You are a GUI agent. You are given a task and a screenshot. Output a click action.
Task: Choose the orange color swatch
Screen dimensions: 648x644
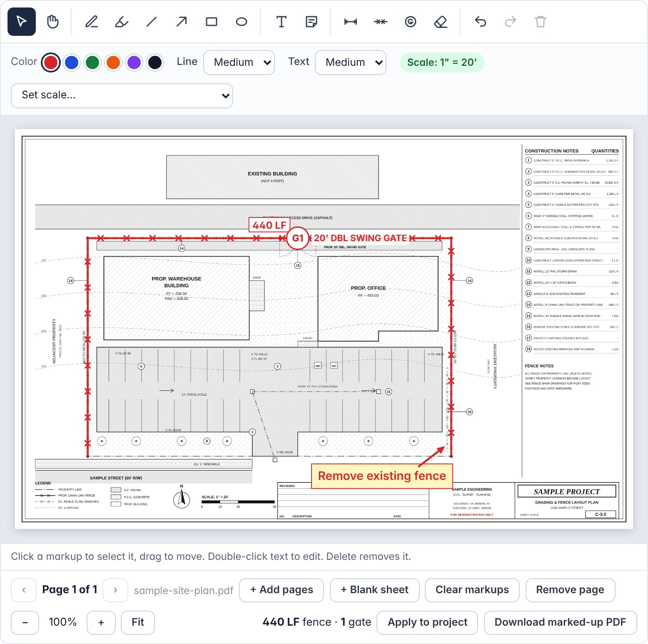[113, 62]
